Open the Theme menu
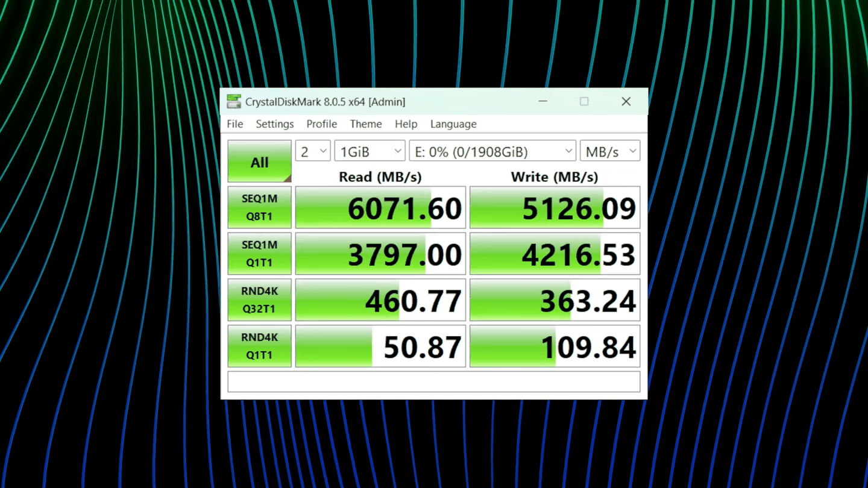Screen dimensions: 868x488 pyautogui.click(x=365, y=124)
